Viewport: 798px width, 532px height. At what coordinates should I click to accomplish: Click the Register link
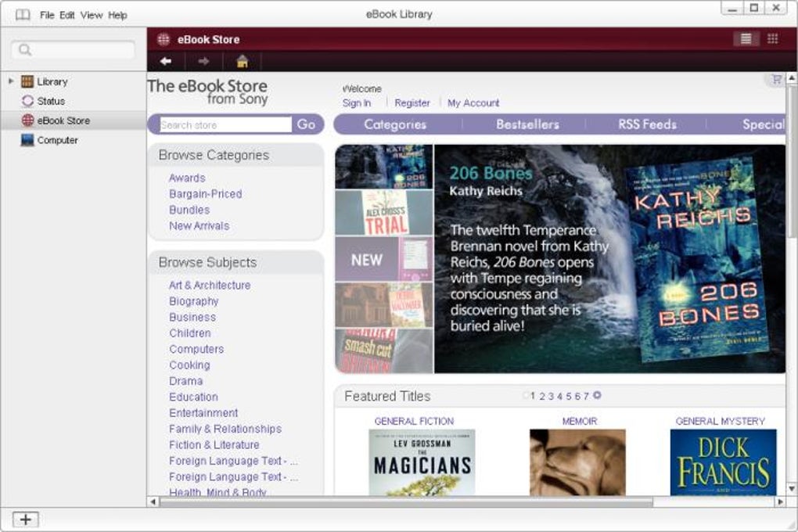pyautogui.click(x=412, y=102)
